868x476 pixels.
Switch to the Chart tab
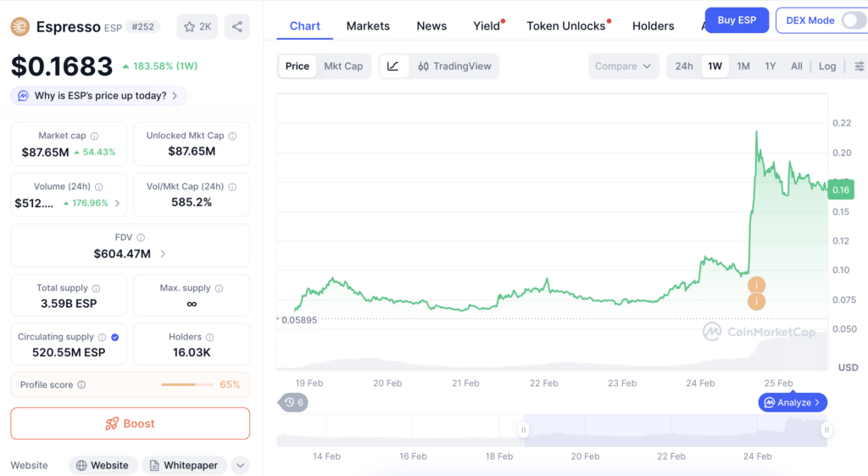click(304, 26)
